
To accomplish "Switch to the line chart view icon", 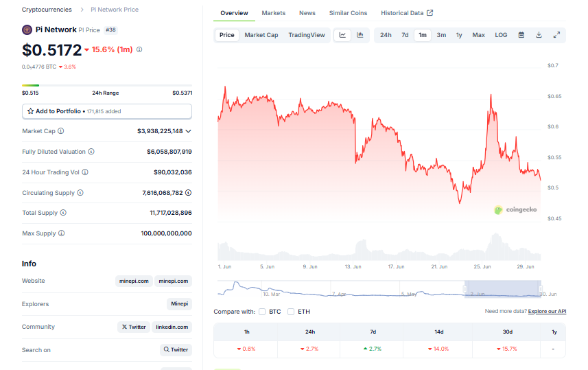I will tap(342, 35).
